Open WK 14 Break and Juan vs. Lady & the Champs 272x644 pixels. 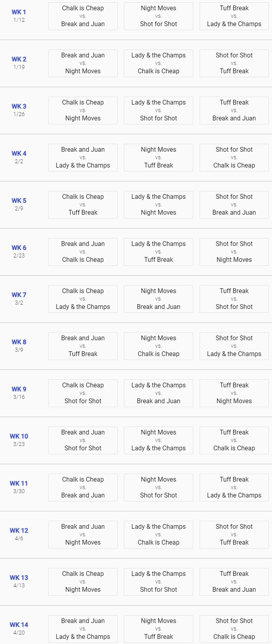coord(83,629)
